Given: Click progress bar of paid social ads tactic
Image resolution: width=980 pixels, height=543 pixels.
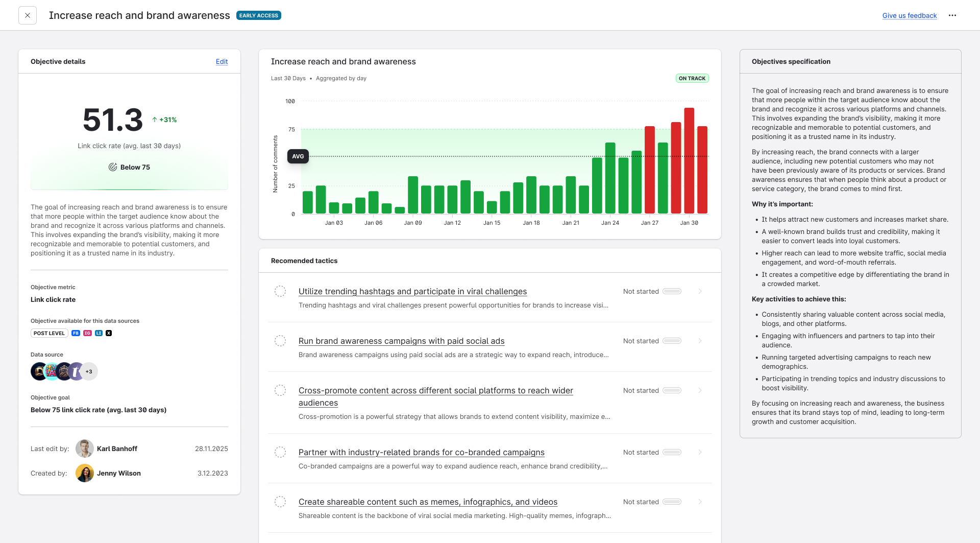Looking at the screenshot, I should (672, 341).
